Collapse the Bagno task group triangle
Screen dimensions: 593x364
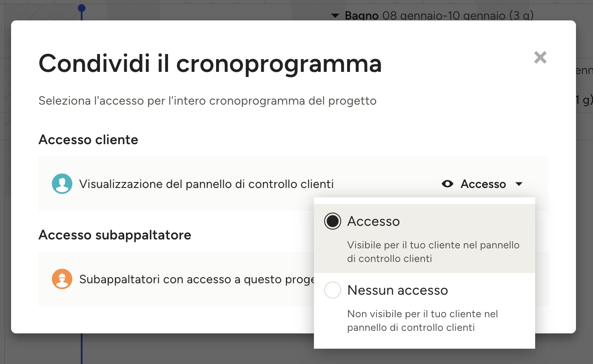pyautogui.click(x=335, y=16)
